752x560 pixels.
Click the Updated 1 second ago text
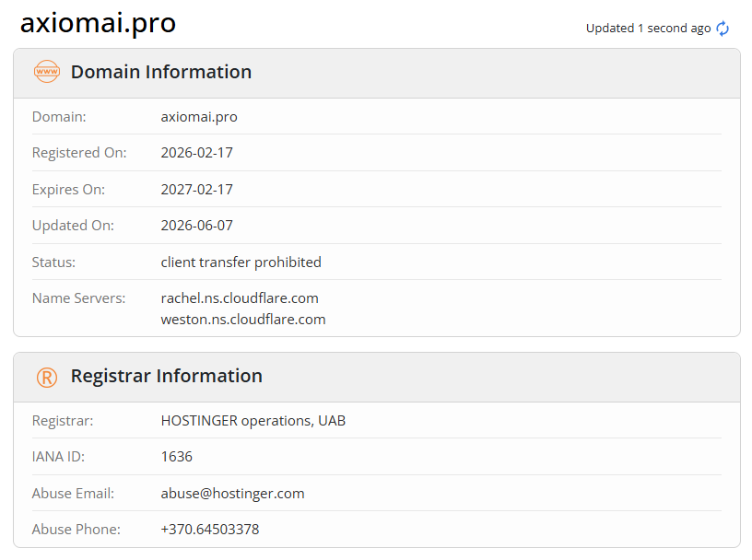point(648,29)
